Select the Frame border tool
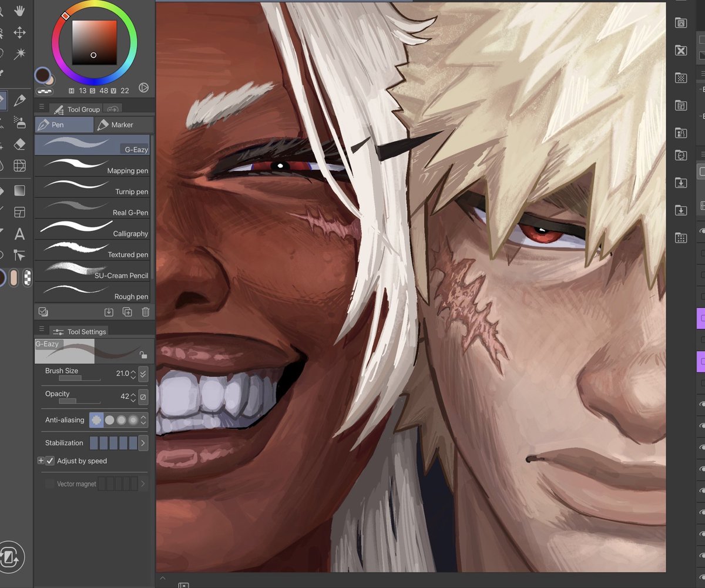The height and width of the screenshot is (588, 705). [19, 212]
